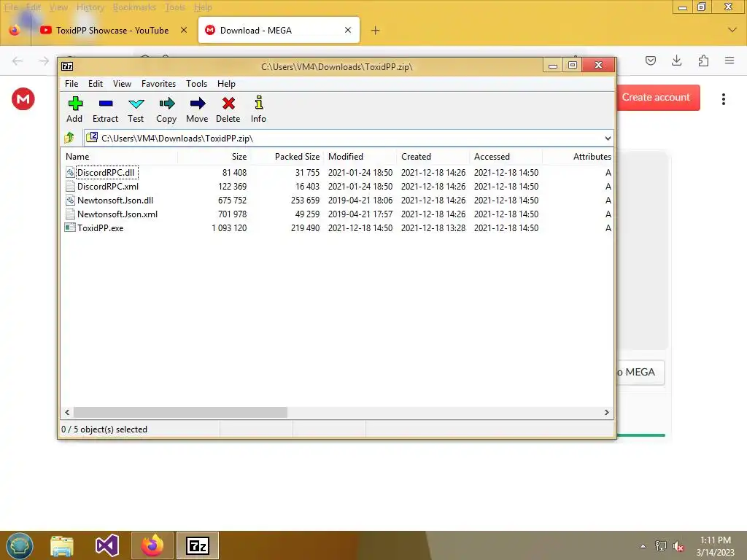Expand the address path dropdown in 7-Zip
747x560 pixels.
pyautogui.click(x=608, y=139)
